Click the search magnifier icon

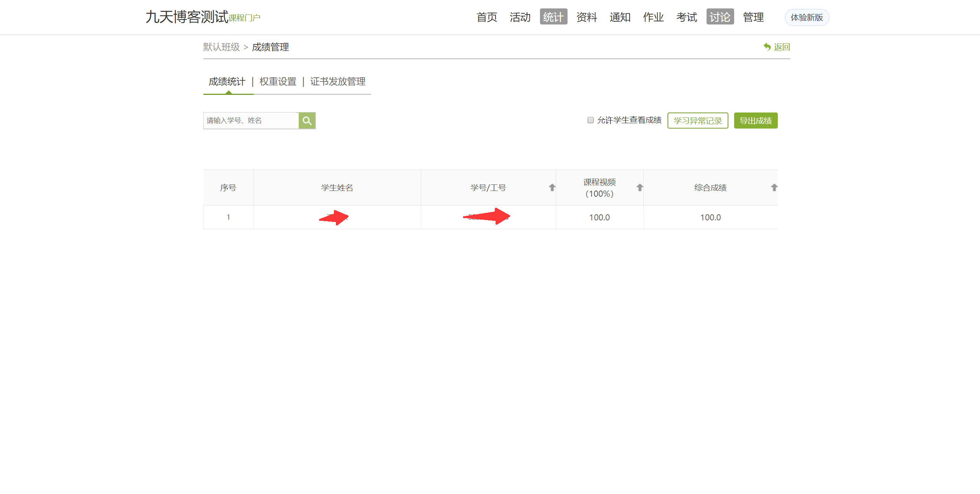(x=307, y=120)
